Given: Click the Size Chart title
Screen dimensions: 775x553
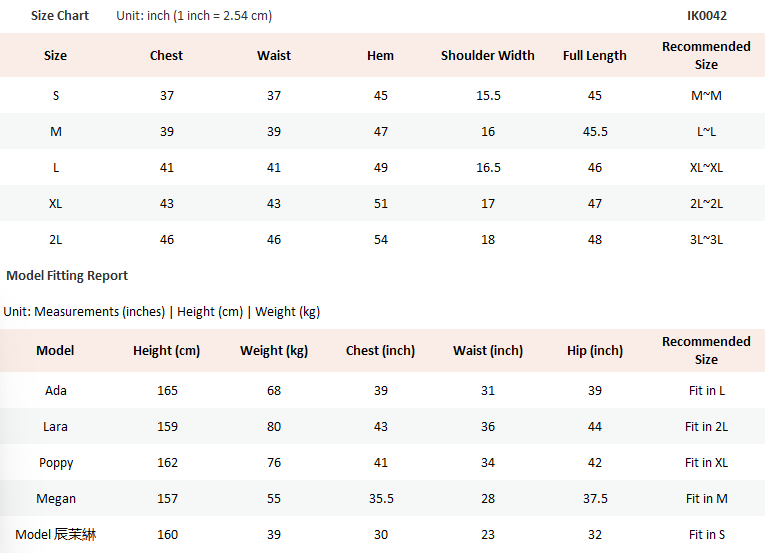Looking at the screenshot, I should 60,16.
